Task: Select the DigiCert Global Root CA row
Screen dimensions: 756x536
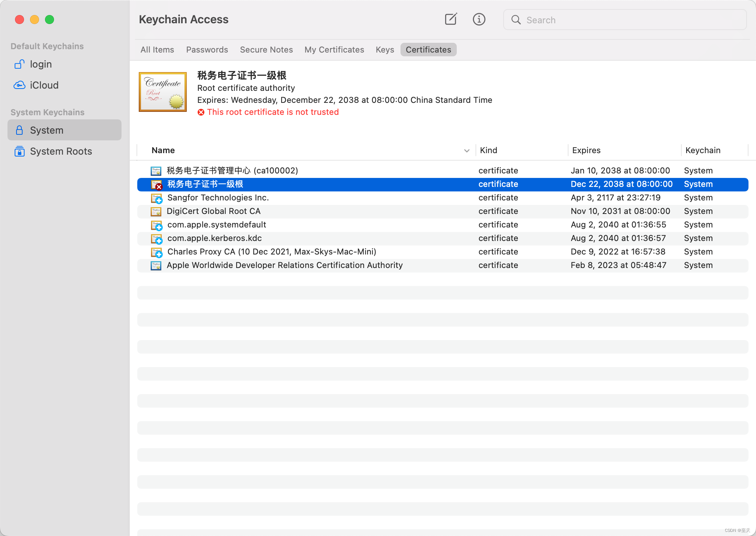Action: (214, 211)
